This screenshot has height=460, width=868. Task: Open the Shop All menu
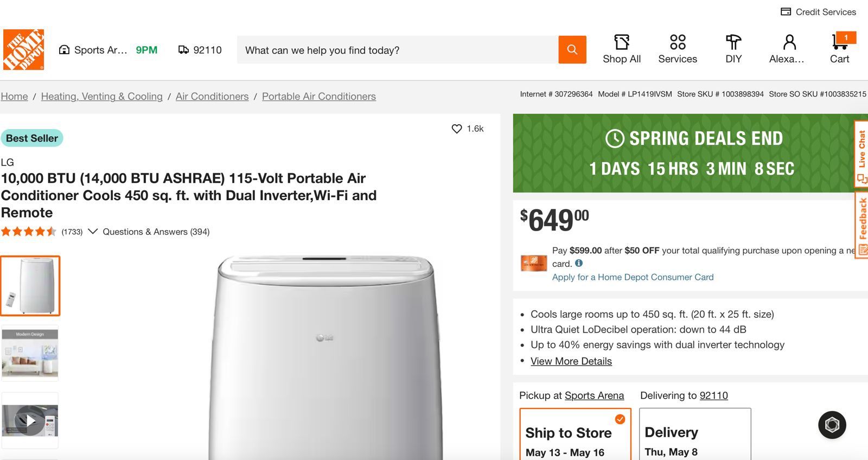tap(622, 49)
